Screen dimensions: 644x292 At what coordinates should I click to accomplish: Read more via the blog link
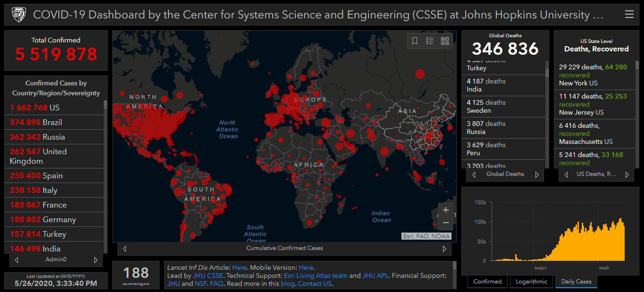287,284
